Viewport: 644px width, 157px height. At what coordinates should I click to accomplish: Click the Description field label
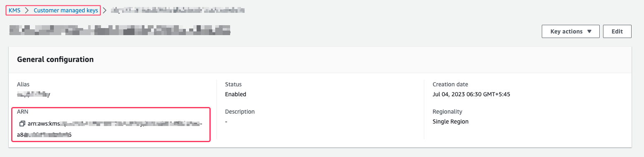(240, 112)
